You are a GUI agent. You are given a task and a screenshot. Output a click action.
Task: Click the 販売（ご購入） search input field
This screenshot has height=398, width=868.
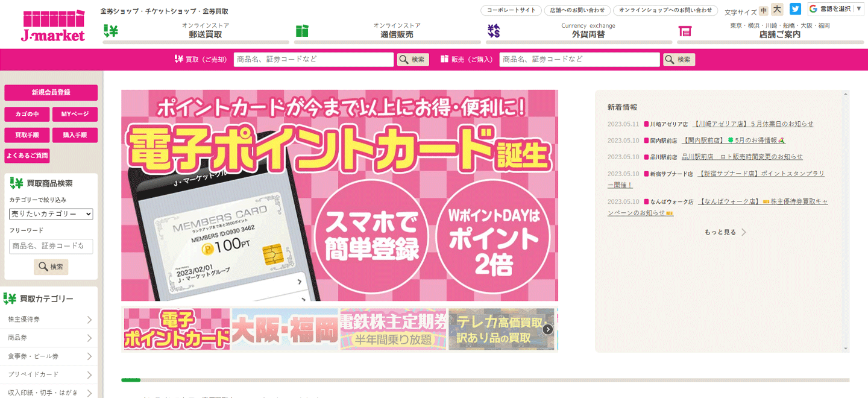click(579, 60)
